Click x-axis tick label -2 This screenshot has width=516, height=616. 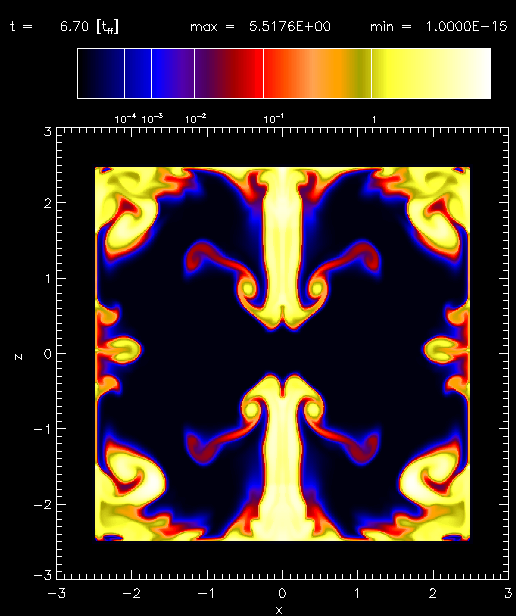point(132,593)
